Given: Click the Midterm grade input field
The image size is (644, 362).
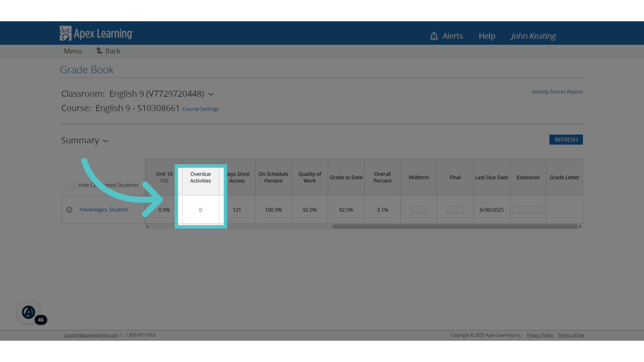Looking at the screenshot, I should pyautogui.click(x=419, y=209).
